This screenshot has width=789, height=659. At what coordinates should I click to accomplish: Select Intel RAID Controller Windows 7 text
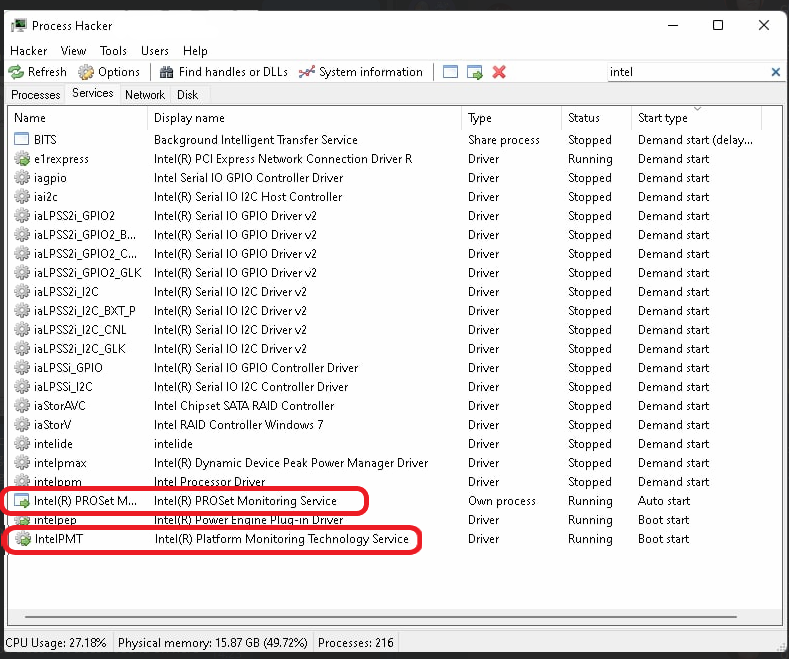(x=239, y=425)
